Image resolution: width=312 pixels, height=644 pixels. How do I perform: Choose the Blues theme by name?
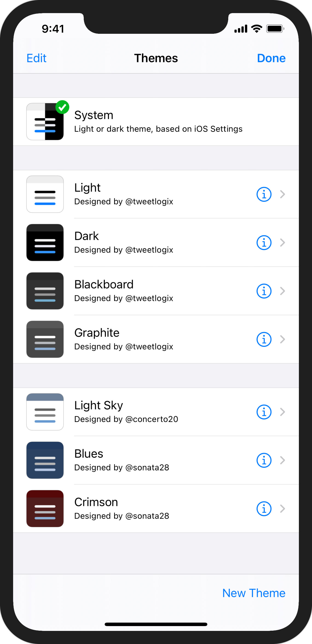coord(89,454)
